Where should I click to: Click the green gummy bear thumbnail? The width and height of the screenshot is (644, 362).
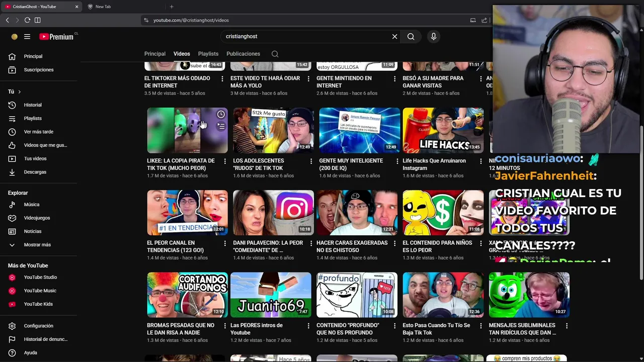pyautogui.click(x=529, y=295)
